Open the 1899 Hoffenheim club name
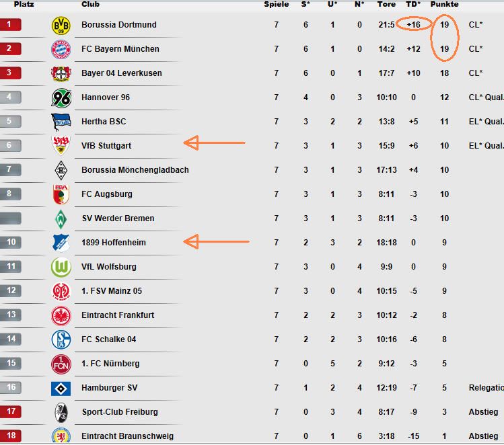504x445 pixels. (114, 243)
